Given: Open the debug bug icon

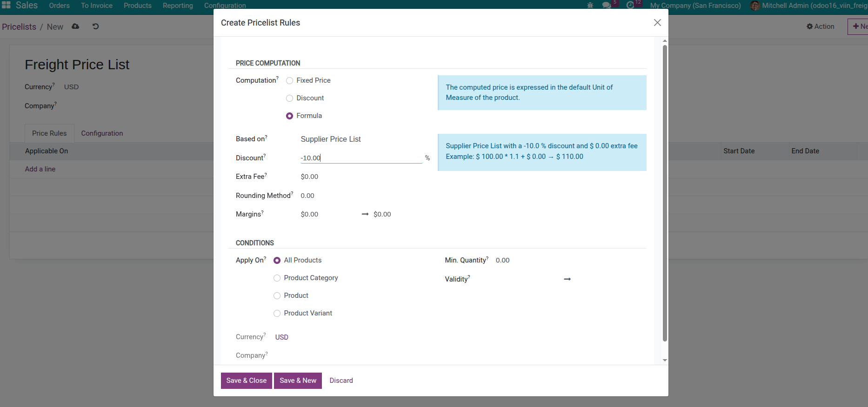Looking at the screenshot, I should point(590,6).
